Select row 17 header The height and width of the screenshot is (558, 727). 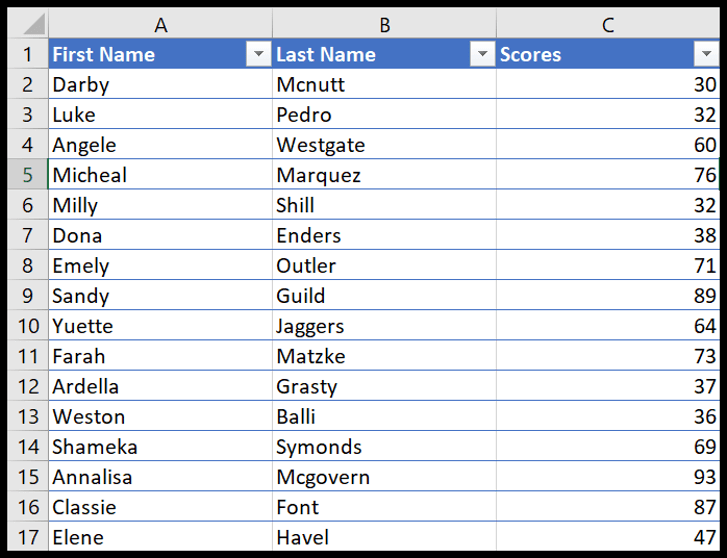(x=28, y=537)
